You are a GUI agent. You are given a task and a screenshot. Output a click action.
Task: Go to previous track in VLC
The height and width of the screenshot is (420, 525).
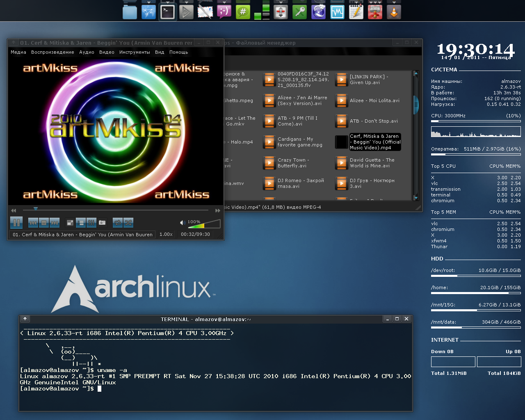(x=33, y=223)
